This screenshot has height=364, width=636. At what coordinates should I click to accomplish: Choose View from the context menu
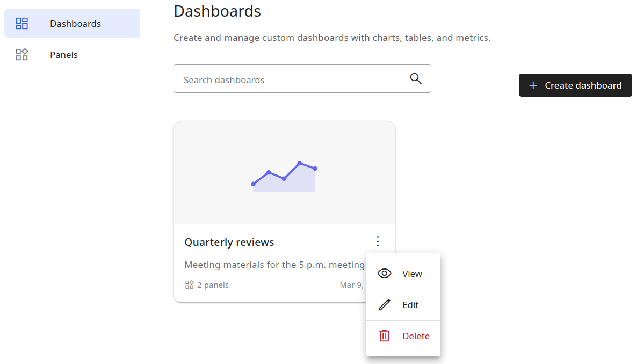(412, 274)
